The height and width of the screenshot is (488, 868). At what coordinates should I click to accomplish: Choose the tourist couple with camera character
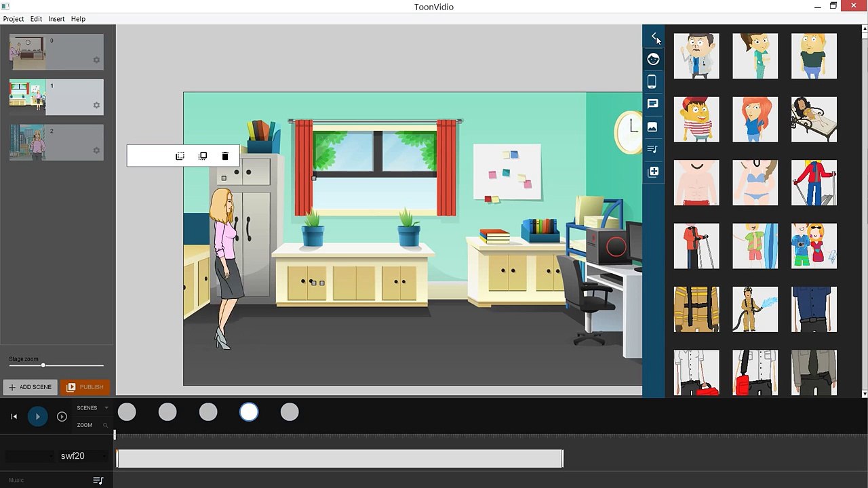pyautogui.click(x=814, y=246)
